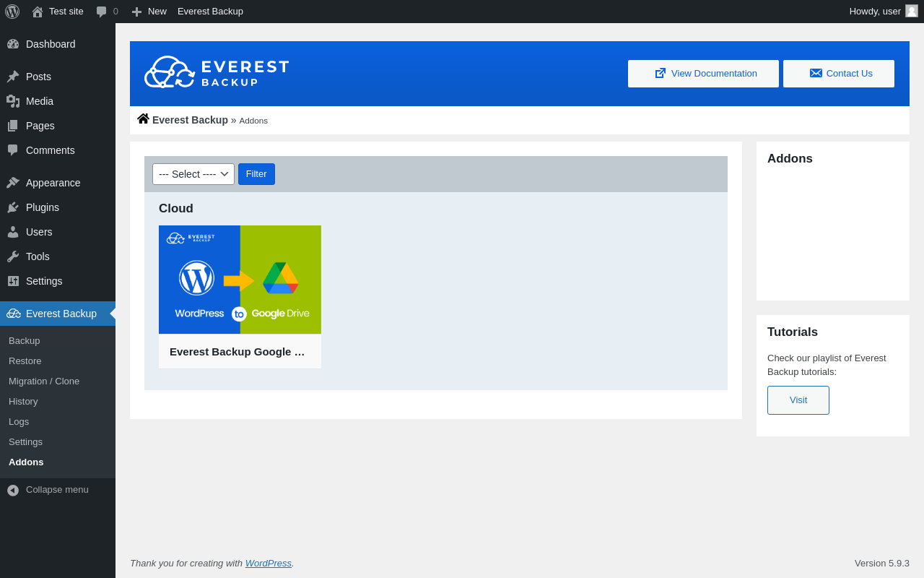Click the Appearance paintbrush icon
924x578 pixels.
click(13, 183)
